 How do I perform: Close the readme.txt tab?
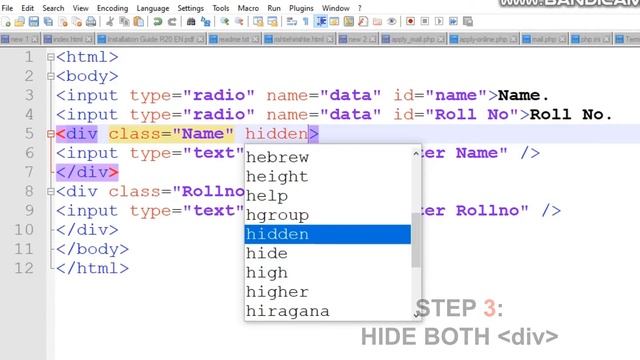pyautogui.click(x=255, y=39)
